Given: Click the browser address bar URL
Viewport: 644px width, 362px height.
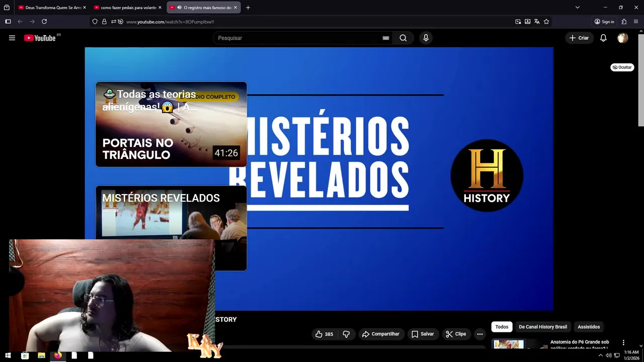Looking at the screenshot, I should coord(170,22).
